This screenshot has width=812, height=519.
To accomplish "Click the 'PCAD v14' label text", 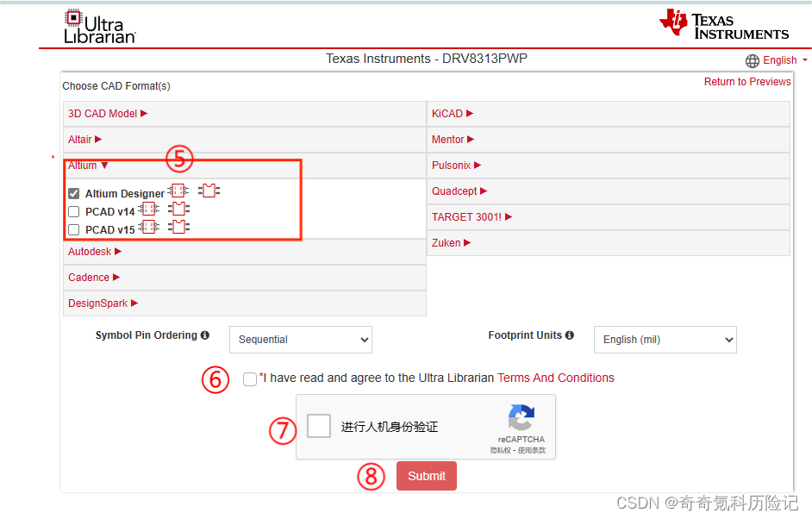I will [109, 212].
